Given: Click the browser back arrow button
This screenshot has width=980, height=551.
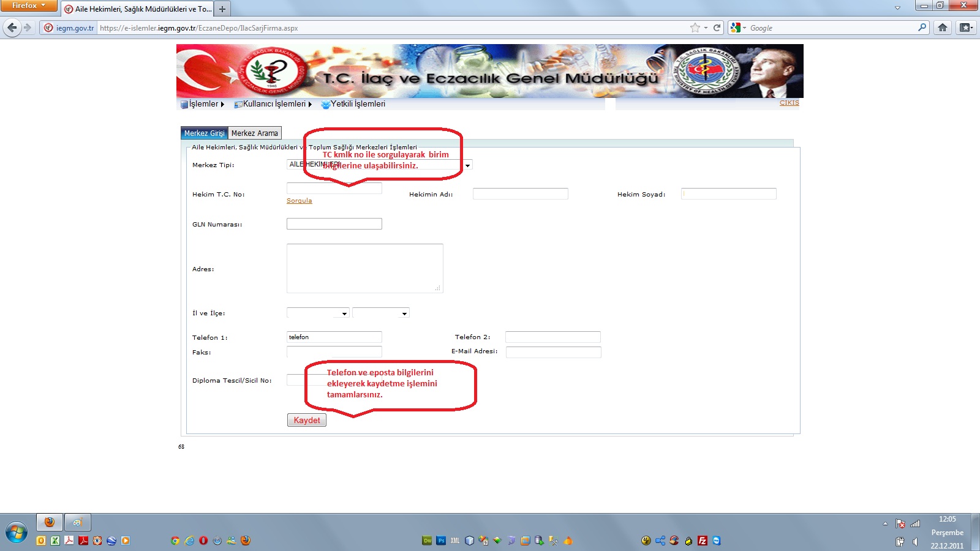Looking at the screenshot, I should click(12, 28).
